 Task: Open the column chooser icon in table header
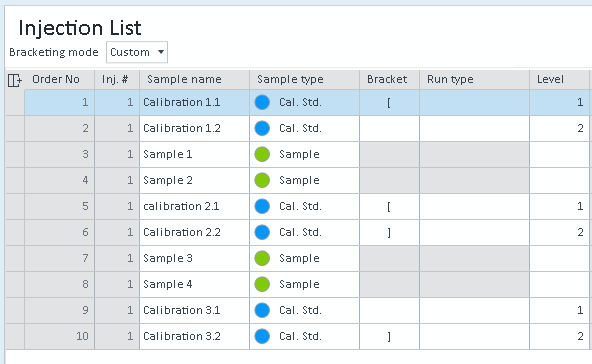click(15, 80)
